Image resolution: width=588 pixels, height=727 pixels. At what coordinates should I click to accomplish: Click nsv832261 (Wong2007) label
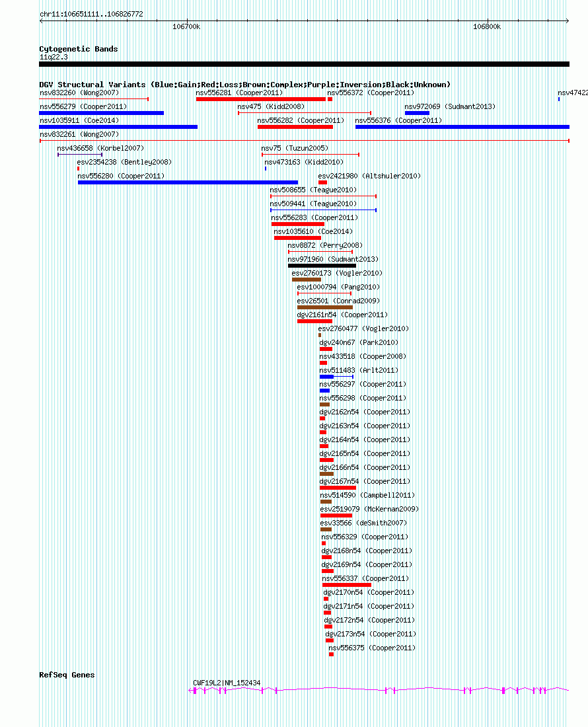pyautogui.click(x=79, y=134)
